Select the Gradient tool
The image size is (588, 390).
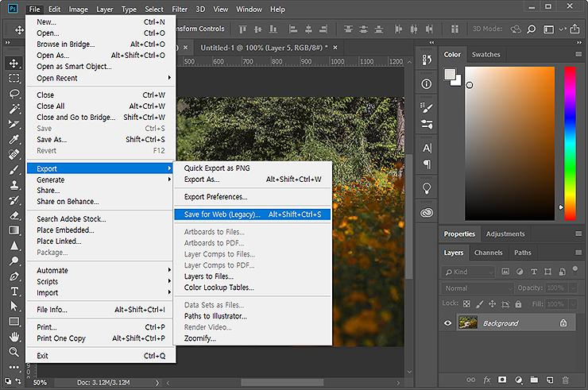(x=14, y=230)
